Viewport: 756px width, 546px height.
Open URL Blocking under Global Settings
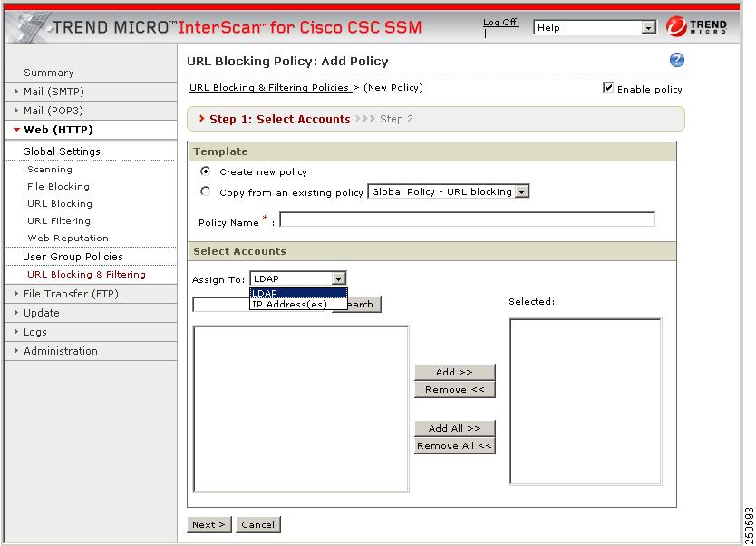pos(59,203)
